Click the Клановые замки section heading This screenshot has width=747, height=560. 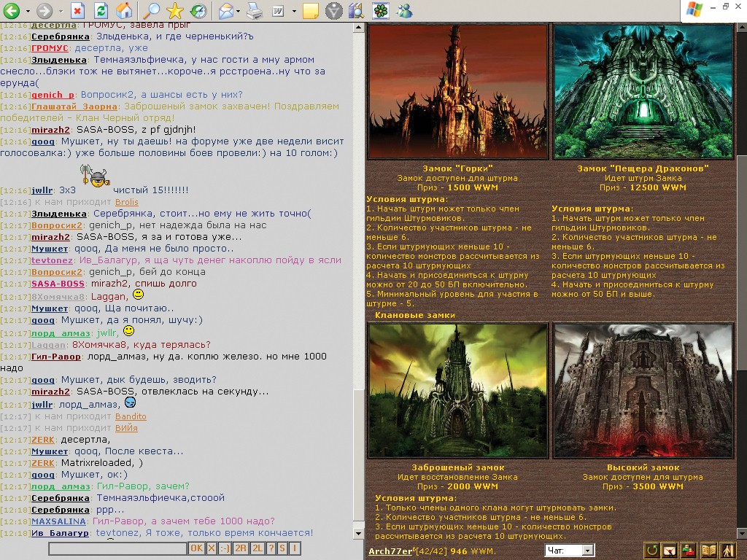[414, 315]
